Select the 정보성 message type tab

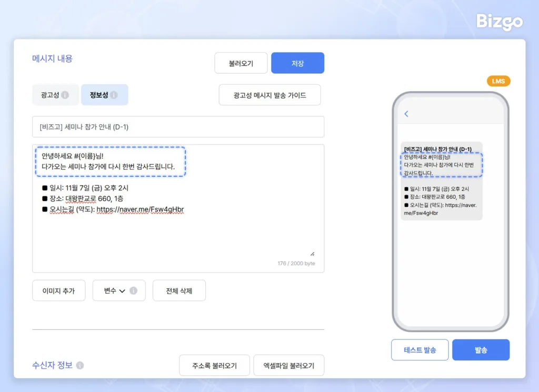tap(101, 95)
